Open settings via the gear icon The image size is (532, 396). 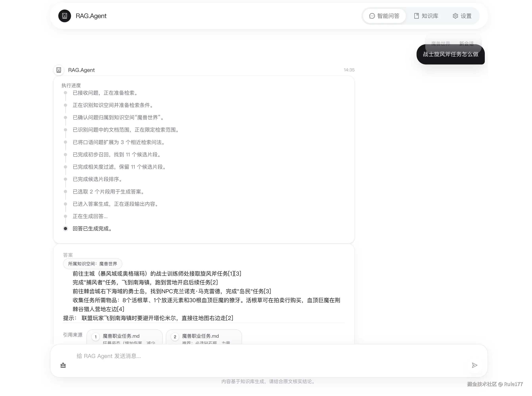pyautogui.click(x=455, y=16)
